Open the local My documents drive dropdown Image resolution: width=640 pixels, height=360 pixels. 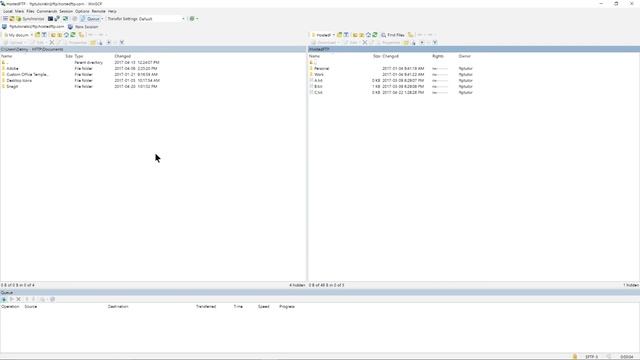[18, 35]
